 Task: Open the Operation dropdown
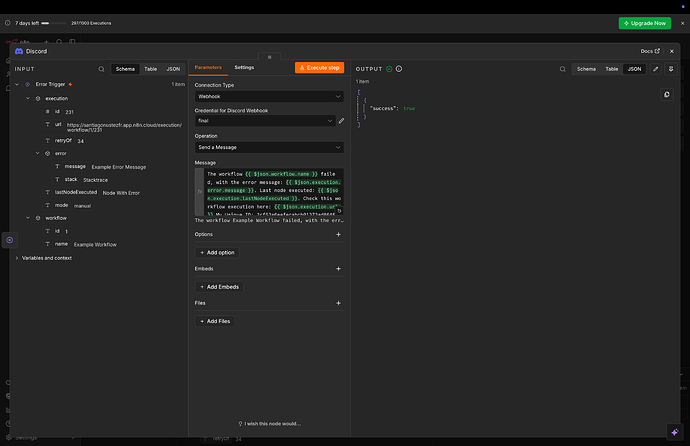pyautogui.click(x=269, y=147)
